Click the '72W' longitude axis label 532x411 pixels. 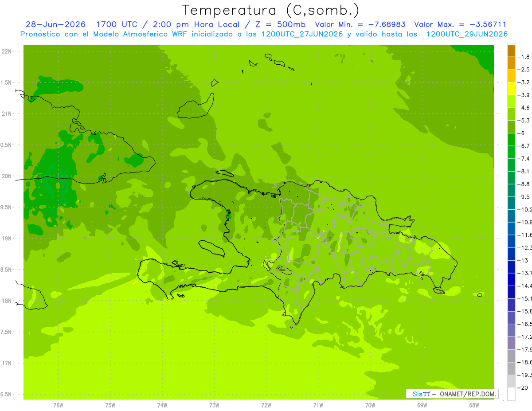(266, 405)
